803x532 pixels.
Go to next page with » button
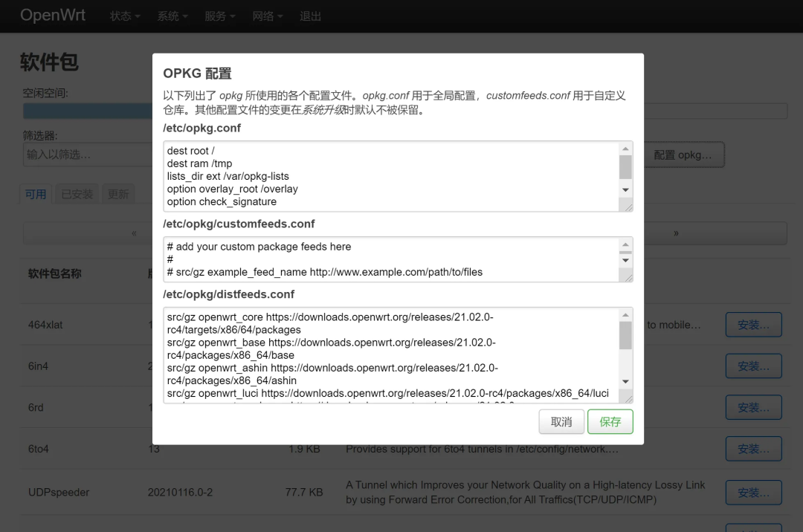[676, 233]
